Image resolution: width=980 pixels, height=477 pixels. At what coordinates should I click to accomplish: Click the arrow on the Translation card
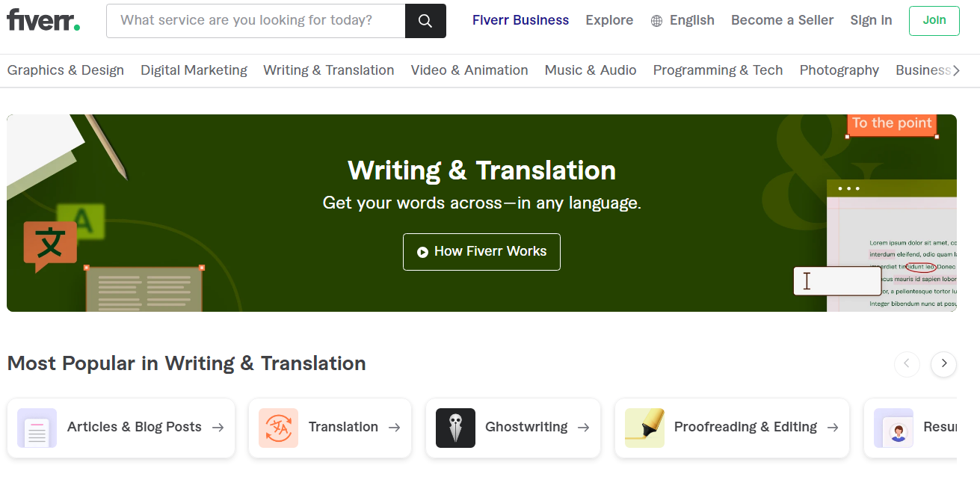(395, 428)
